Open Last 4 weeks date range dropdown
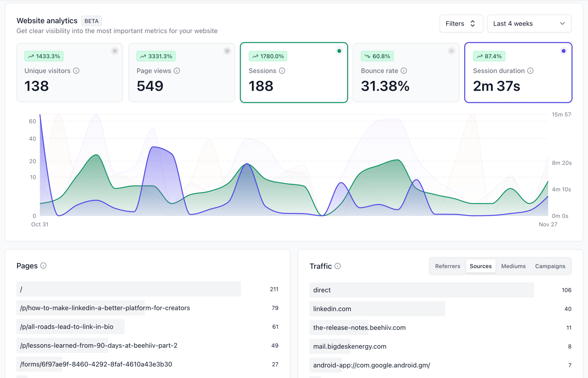588x378 pixels. tap(529, 24)
